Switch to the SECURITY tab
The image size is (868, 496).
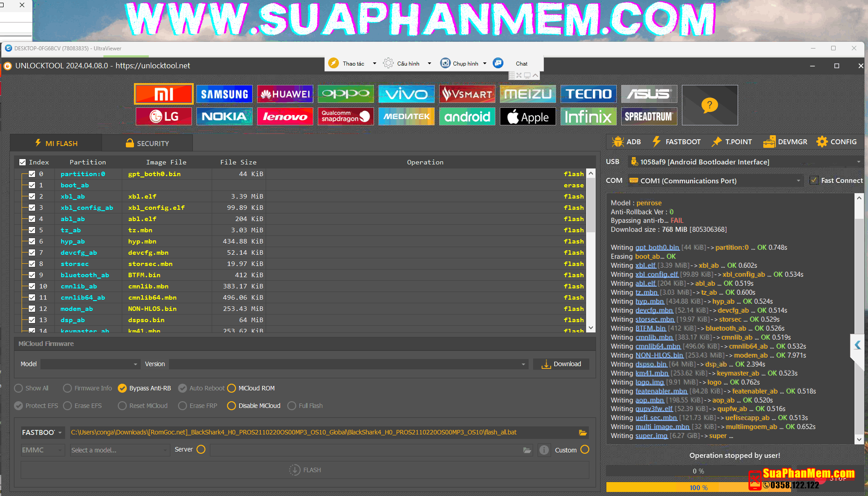point(147,143)
